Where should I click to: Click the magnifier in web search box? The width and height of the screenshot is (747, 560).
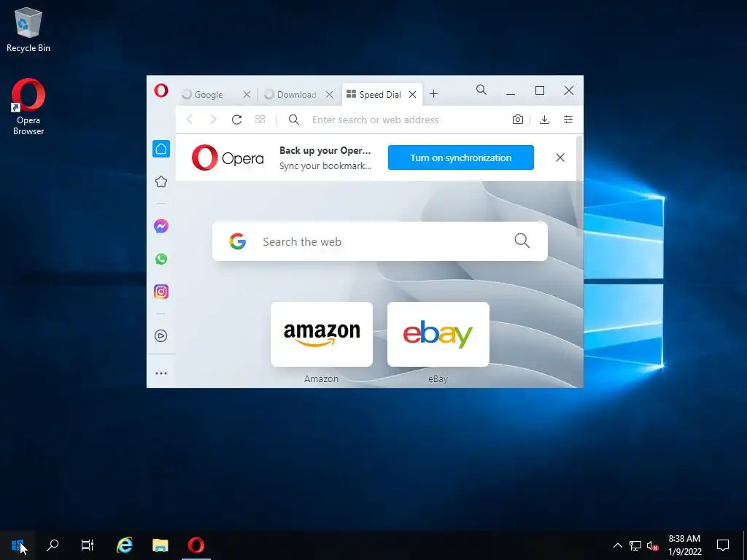(522, 241)
